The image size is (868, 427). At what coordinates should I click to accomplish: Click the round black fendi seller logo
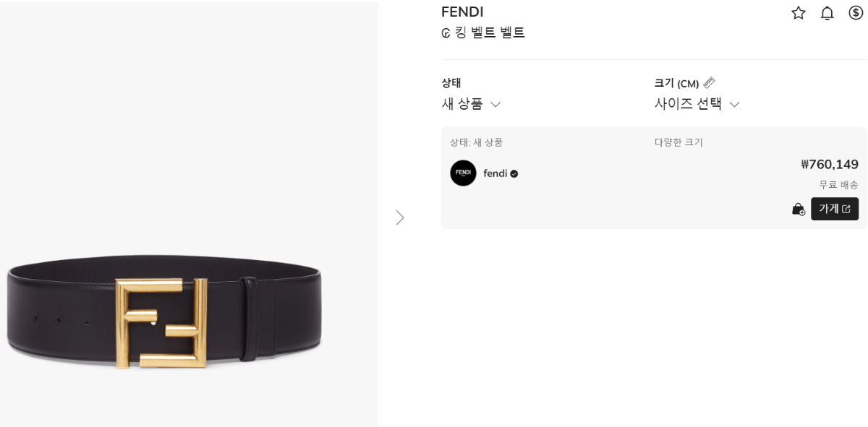click(463, 173)
